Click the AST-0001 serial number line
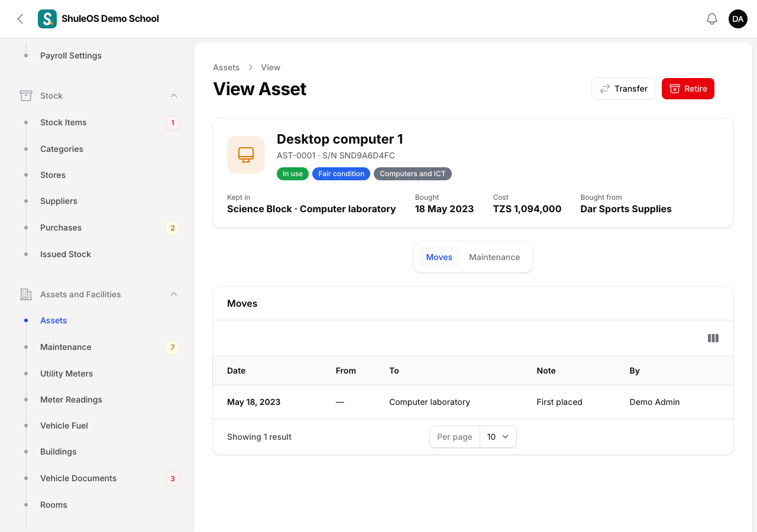 [336, 155]
